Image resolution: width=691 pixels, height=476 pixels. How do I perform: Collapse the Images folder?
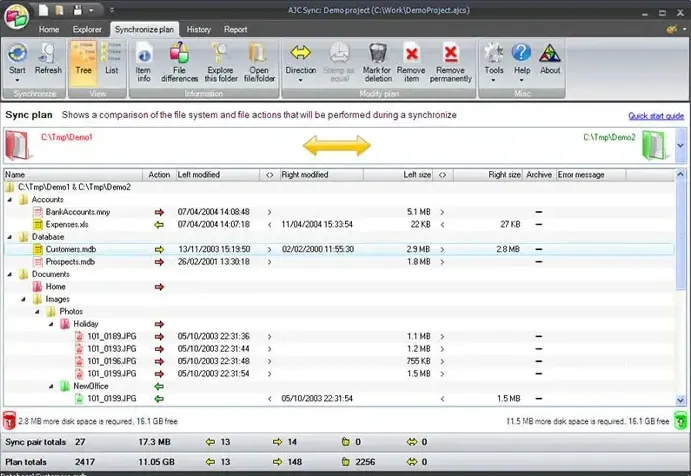pos(23,299)
